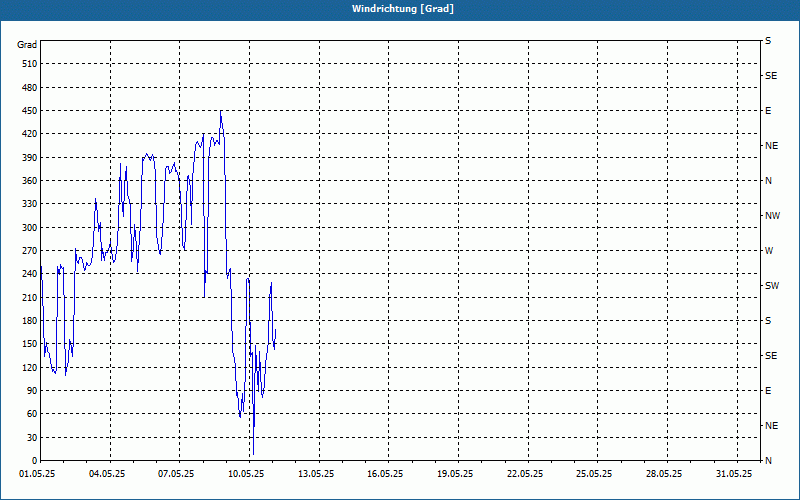
Task: Select the 'Grad' unit label on the axis
Action: click(x=27, y=45)
